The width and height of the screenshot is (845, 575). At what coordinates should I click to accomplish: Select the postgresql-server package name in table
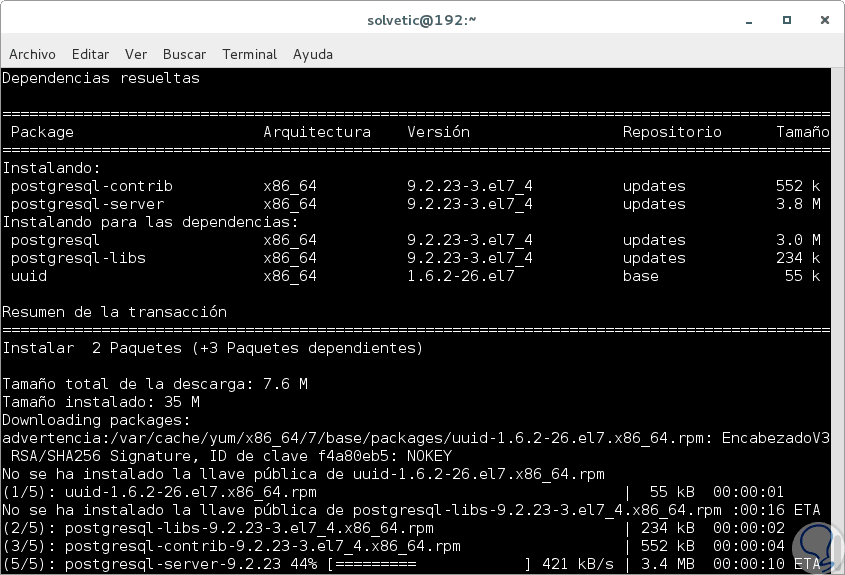[87, 204]
